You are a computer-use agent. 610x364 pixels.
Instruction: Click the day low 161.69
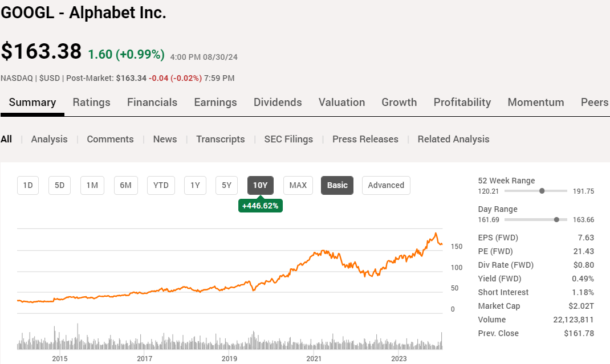tap(489, 220)
